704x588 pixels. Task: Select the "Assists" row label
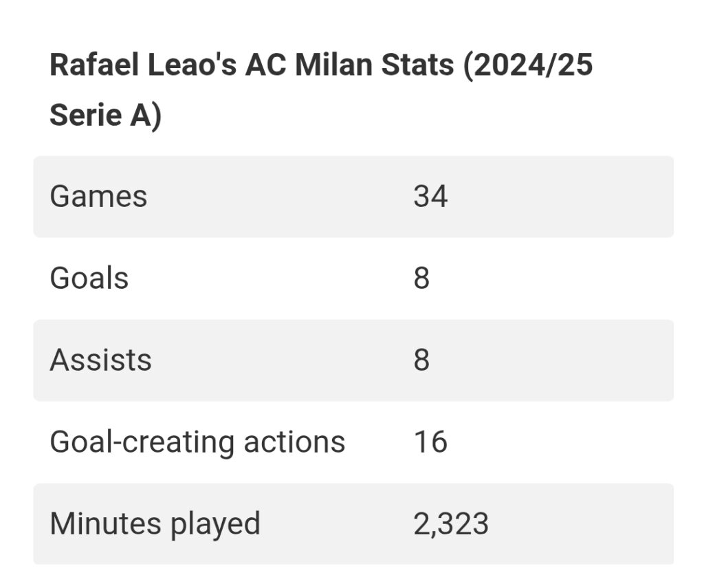(x=100, y=360)
